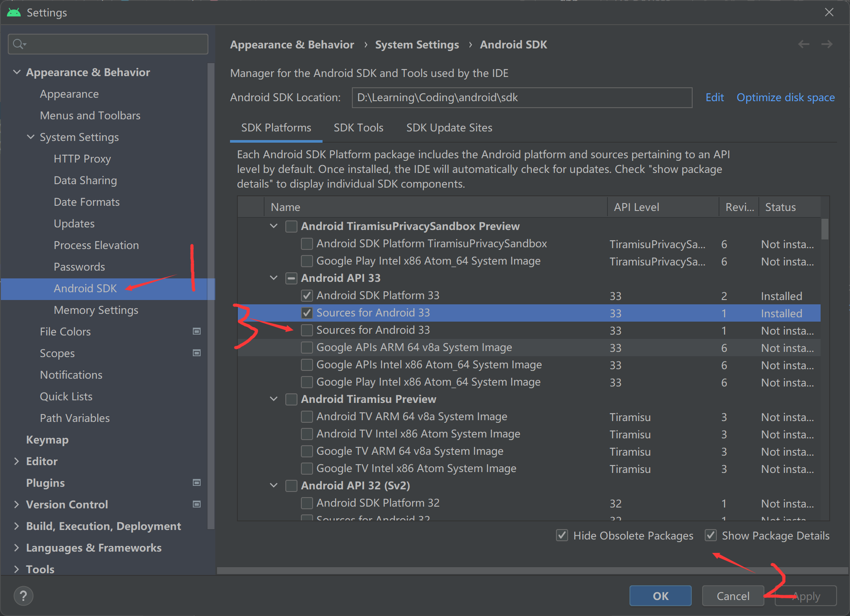The image size is (850, 616).
Task: Collapse Appearance & Behavior section
Action: click(x=17, y=72)
